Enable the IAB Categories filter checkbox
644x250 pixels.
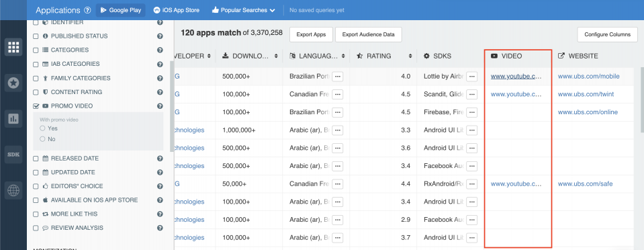[36, 64]
